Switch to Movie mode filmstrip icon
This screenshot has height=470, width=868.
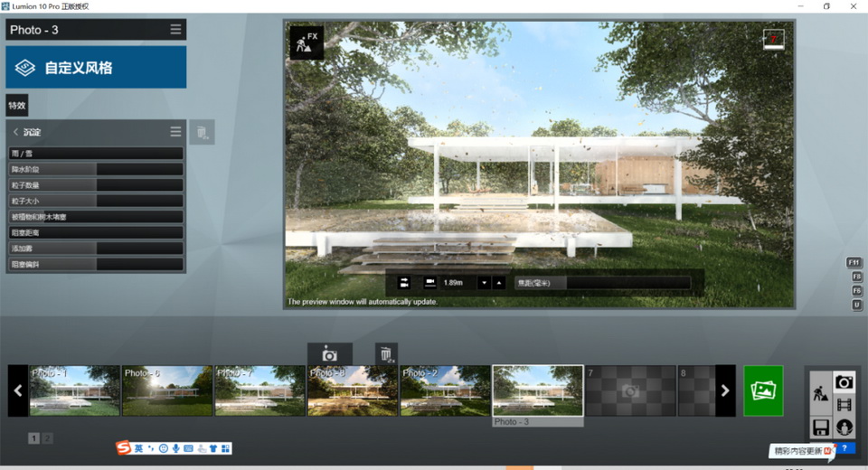[x=844, y=405]
